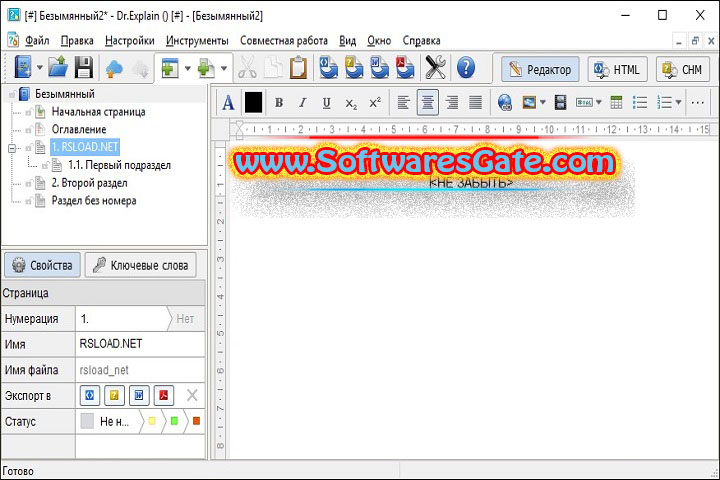
Task: Insert a hyperlink with the globe icon
Action: 505,102
